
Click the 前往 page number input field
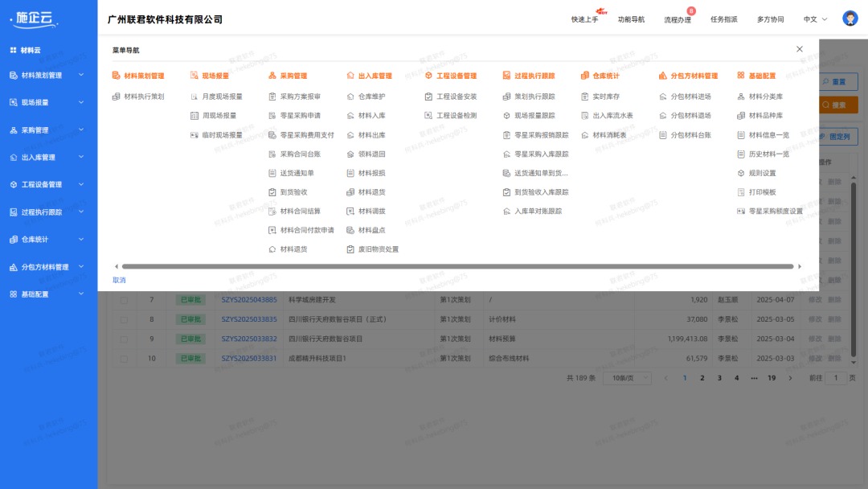[x=836, y=377]
